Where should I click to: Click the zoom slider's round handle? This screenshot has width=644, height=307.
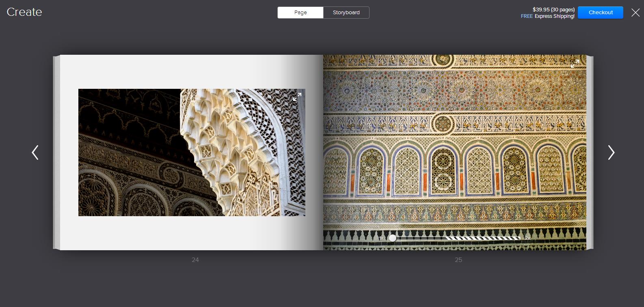392,238
